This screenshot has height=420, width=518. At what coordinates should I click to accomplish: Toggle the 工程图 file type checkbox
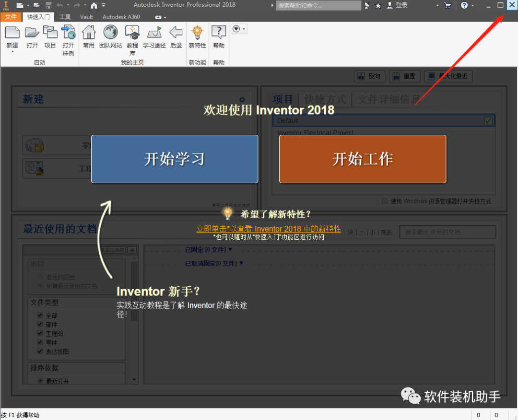coord(40,333)
